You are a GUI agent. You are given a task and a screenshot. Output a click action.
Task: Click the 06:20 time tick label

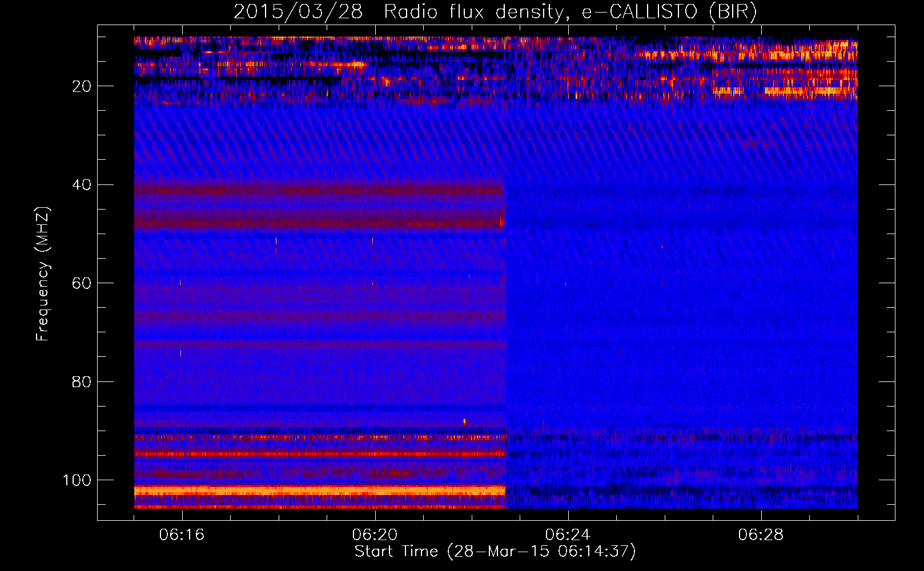pyautogui.click(x=375, y=535)
